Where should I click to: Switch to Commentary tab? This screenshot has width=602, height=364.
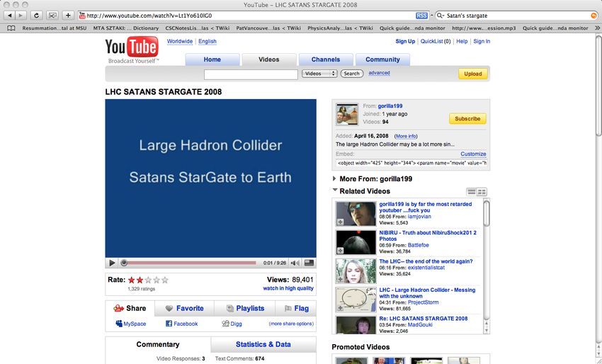coord(158,344)
